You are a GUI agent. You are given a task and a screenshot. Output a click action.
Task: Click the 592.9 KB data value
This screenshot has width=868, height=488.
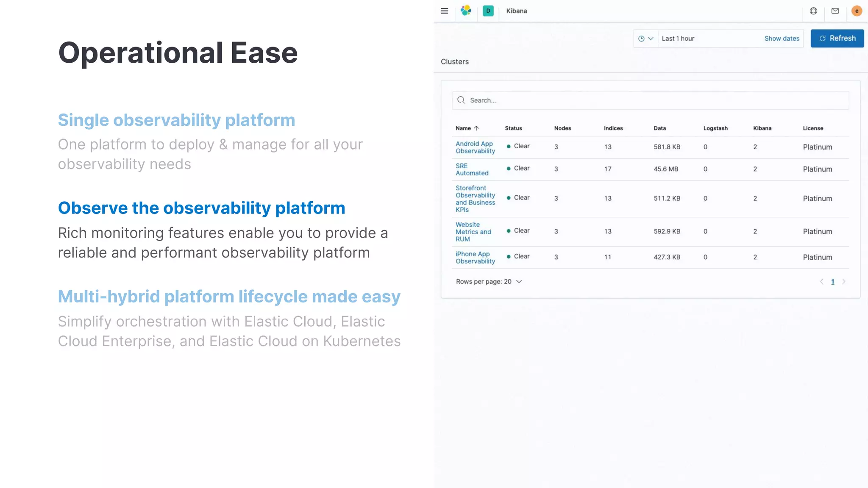(x=667, y=231)
